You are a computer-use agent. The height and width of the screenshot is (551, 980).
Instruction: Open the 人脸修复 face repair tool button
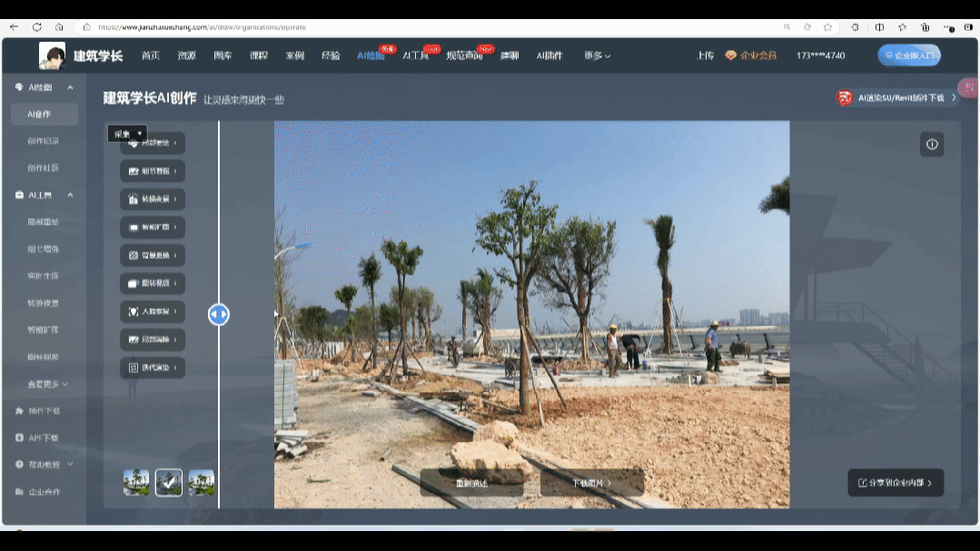(x=153, y=311)
